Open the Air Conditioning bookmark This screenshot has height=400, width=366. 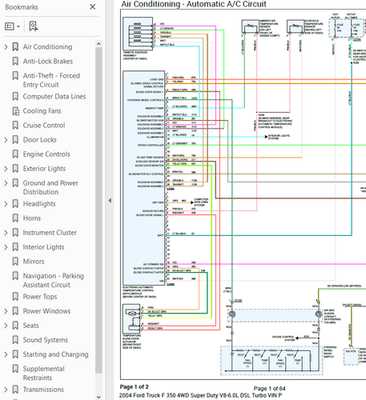[47, 47]
